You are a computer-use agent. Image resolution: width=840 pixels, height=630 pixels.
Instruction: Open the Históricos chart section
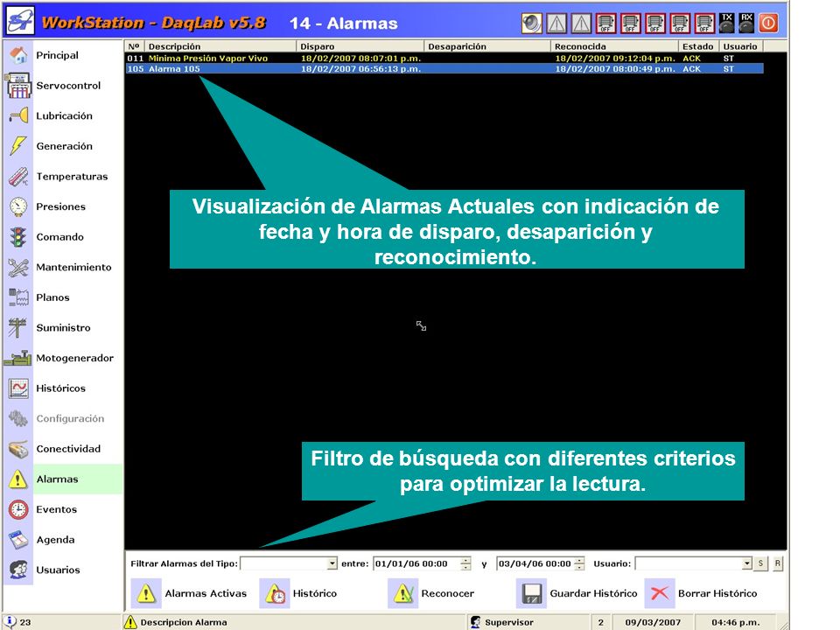tap(63, 388)
